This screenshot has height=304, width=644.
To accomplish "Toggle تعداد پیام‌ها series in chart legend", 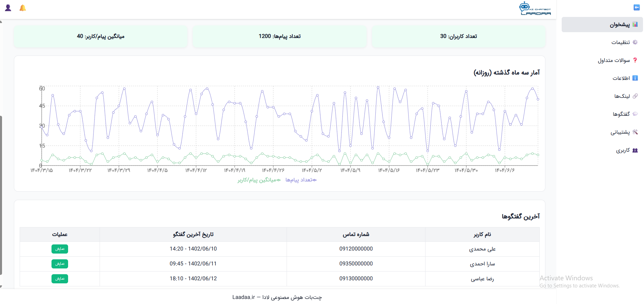I will (301, 180).
